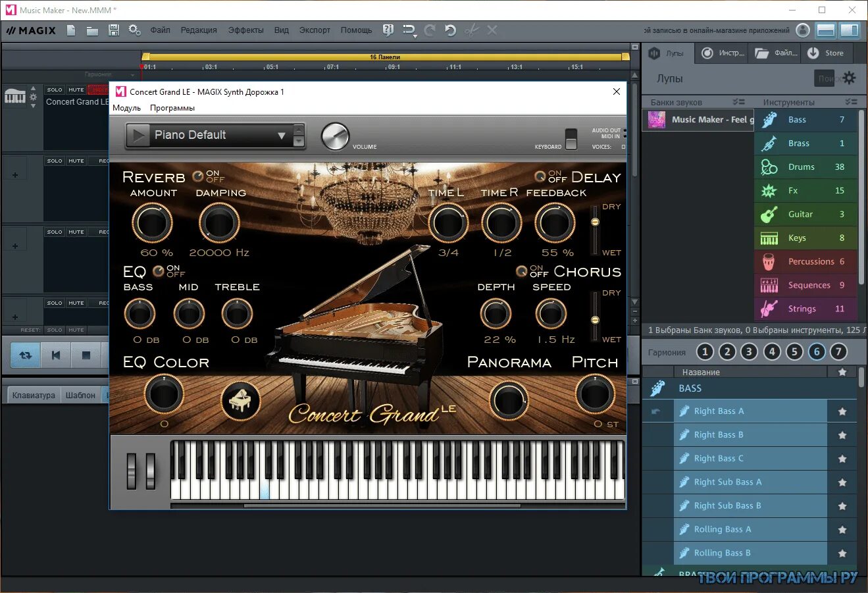Toggle the Delay ON/OFF switch
Screen dimensions: 868x593
click(540, 176)
